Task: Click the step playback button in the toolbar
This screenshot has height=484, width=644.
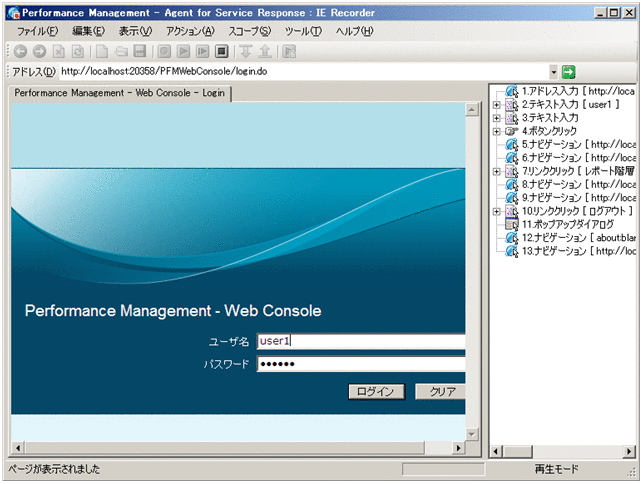Action: coord(202,51)
